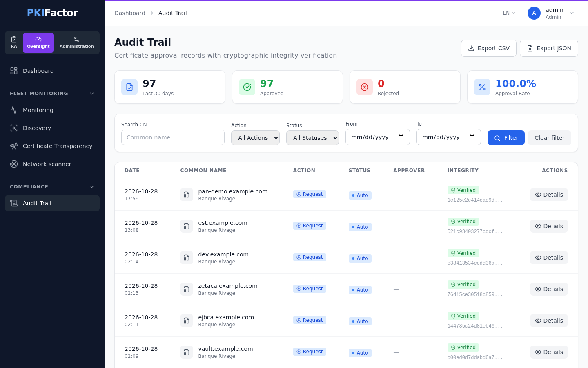
Task: Open the Dashboard sidebar item
Action: 52,71
